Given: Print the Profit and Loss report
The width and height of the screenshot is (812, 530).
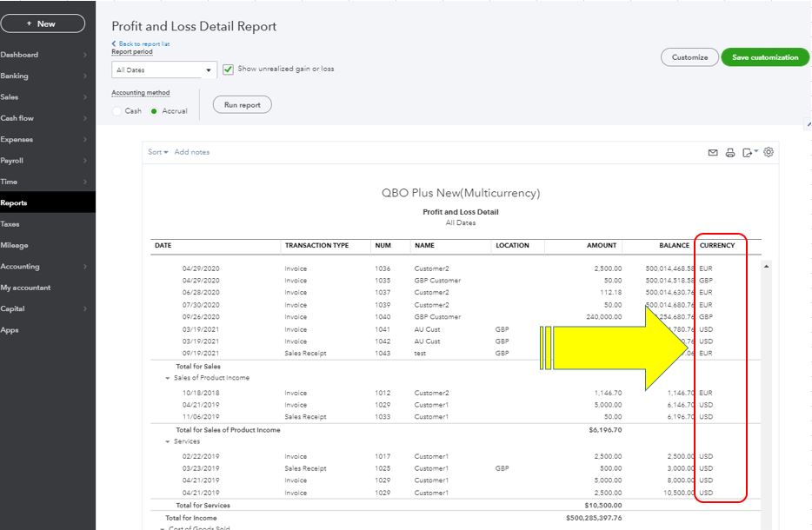Looking at the screenshot, I should click(x=730, y=153).
